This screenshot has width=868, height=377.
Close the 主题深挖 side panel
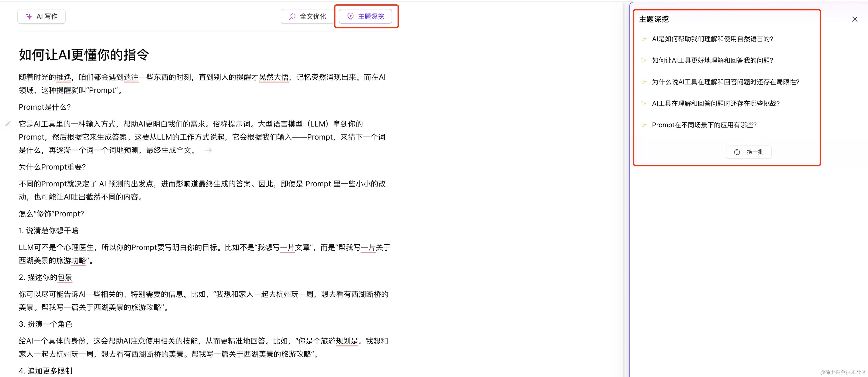click(855, 19)
